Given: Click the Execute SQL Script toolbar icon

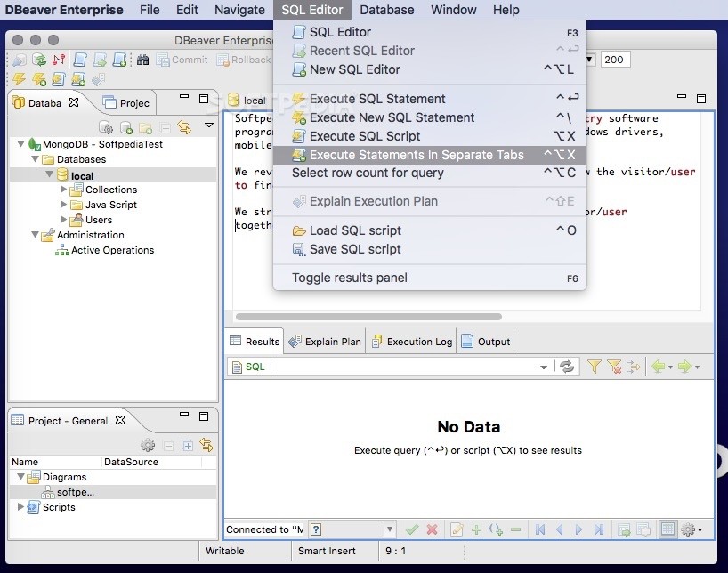Looking at the screenshot, I should click(58, 79).
